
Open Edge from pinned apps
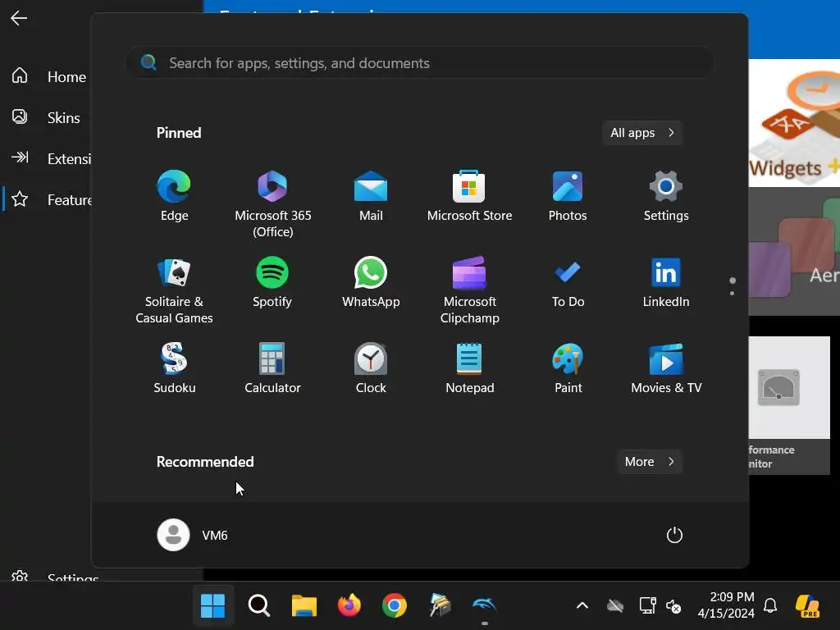[174, 195]
